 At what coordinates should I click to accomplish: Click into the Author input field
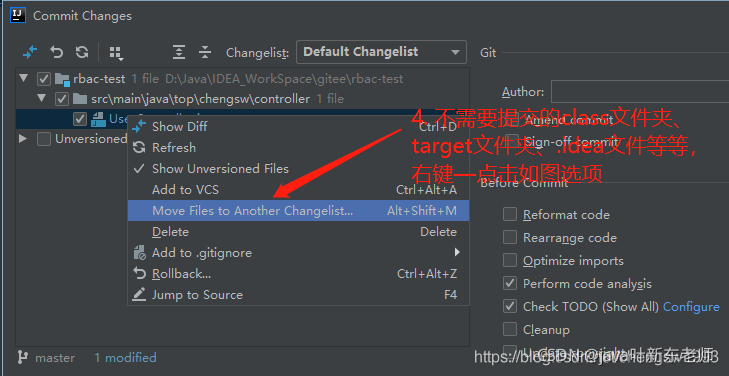point(640,92)
